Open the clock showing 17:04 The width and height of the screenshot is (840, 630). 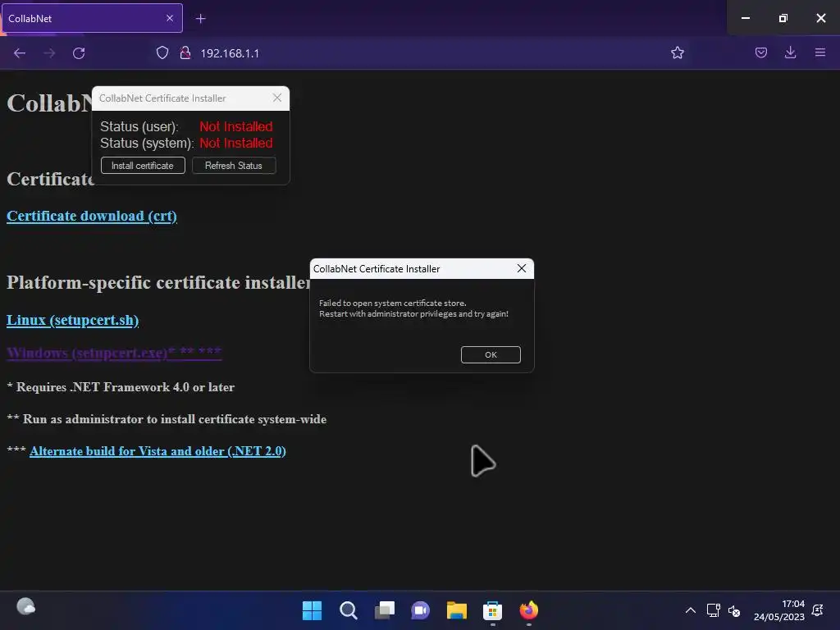click(x=779, y=610)
